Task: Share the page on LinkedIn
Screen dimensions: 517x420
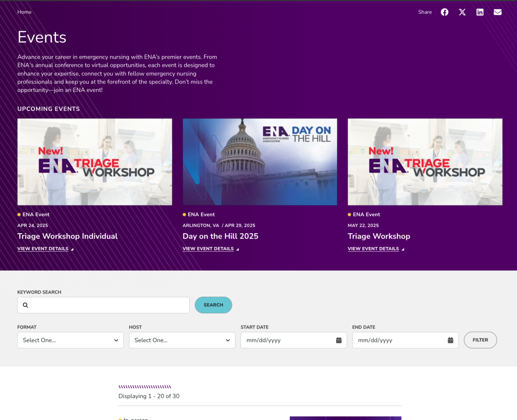Action: point(480,12)
